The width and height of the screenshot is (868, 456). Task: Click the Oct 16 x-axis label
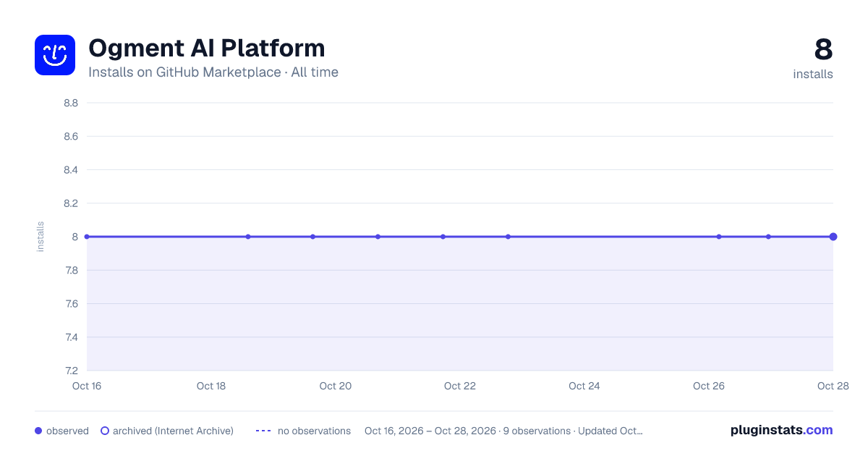tap(87, 386)
